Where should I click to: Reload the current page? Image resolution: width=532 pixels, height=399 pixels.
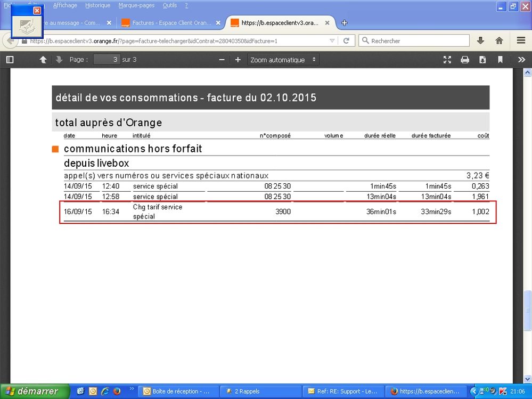click(x=346, y=40)
